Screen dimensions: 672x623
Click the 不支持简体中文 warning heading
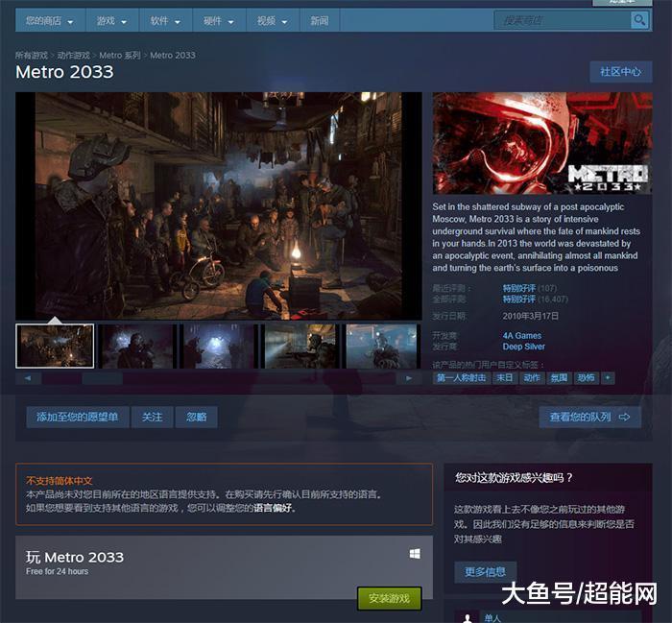pyautogui.click(x=60, y=480)
